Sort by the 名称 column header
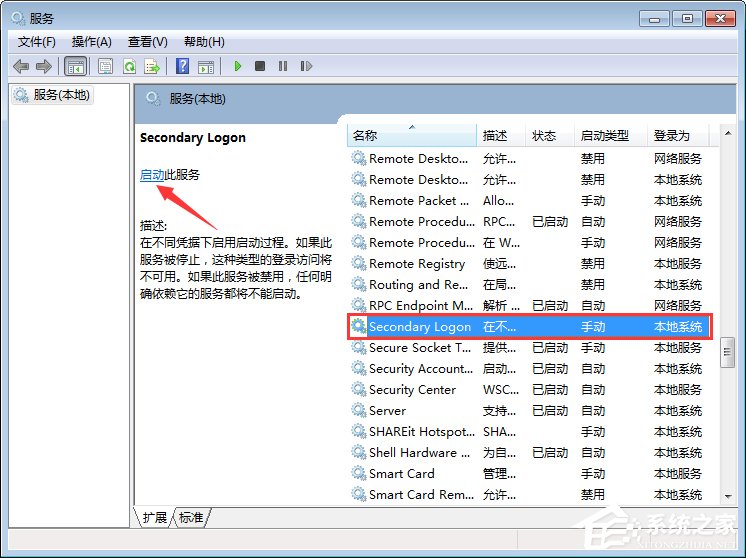Screen dimensions: 746x558 click(412, 136)
